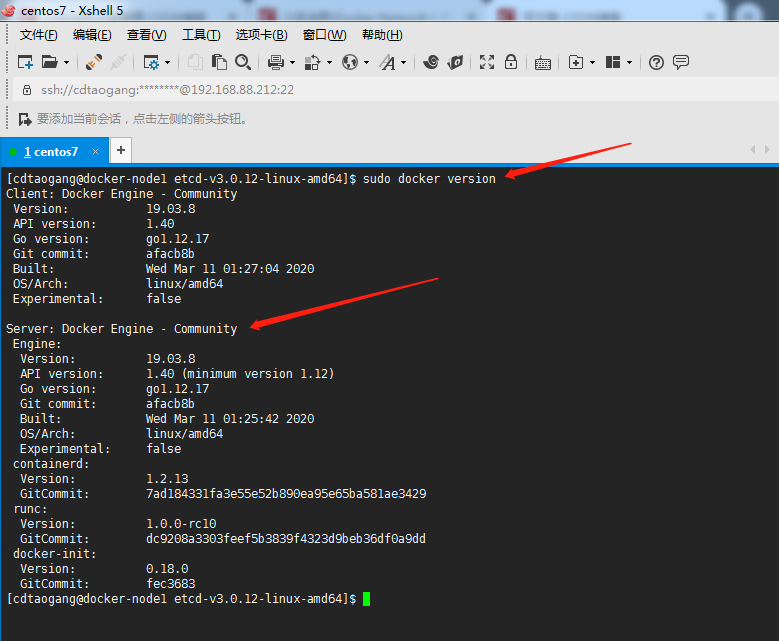Open the 编辑(E) menu

pyautogui.click(x=92, y=35)
